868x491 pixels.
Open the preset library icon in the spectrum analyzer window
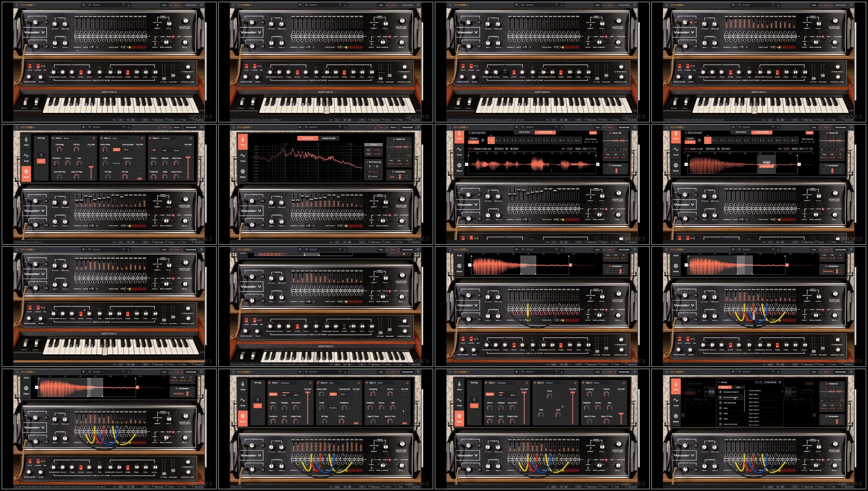(300, 127)
